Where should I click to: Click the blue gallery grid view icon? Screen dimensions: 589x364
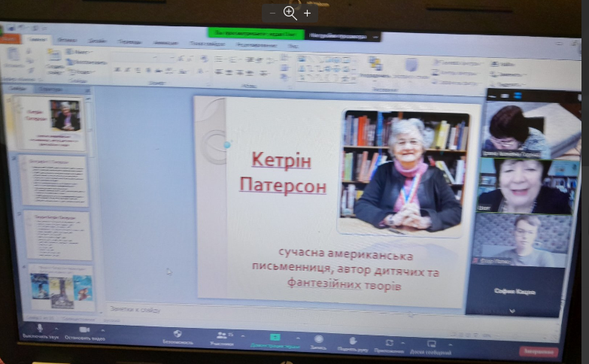click(518, 96)
